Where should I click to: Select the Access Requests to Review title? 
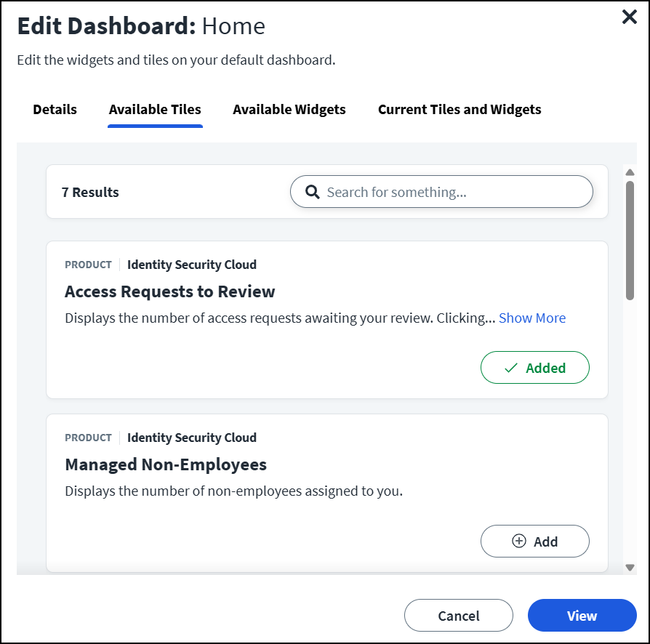pyautogui.click(x=169, y=291)
